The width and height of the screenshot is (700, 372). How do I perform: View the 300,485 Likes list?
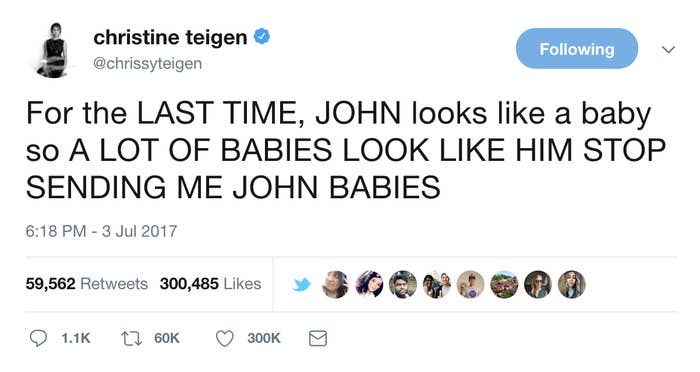211,284
